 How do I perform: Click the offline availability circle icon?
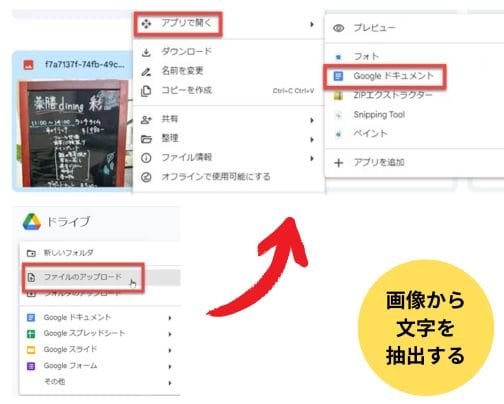[146, 177]
